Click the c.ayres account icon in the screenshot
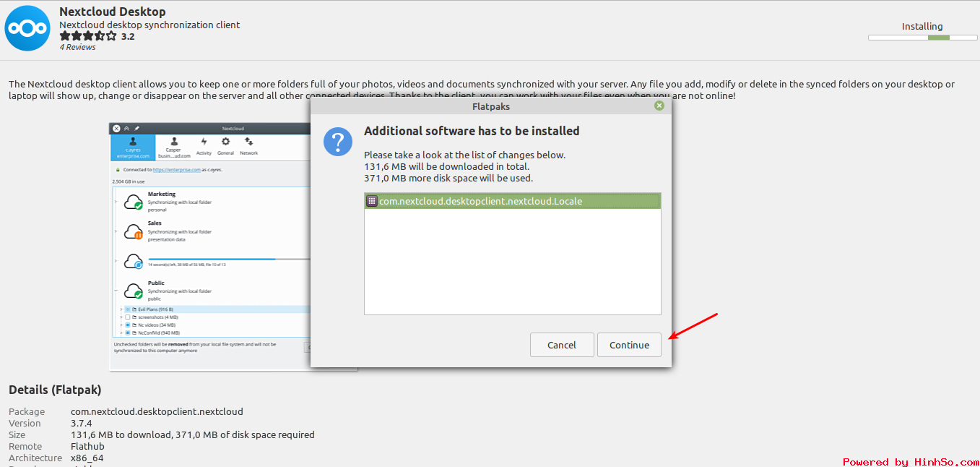The height and width of the screenshot is (467, 980). pos(133,142)
